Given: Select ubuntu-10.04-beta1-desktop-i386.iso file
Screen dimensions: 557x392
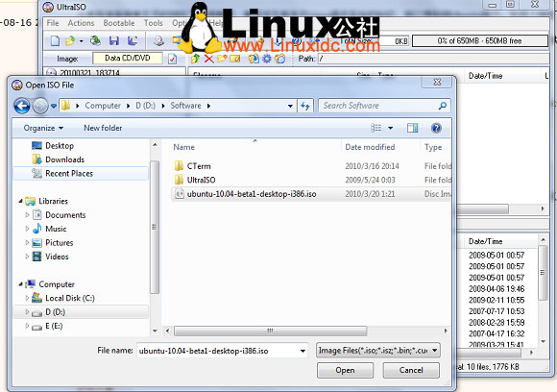Looking at the screenshot, I should [252, 194].
